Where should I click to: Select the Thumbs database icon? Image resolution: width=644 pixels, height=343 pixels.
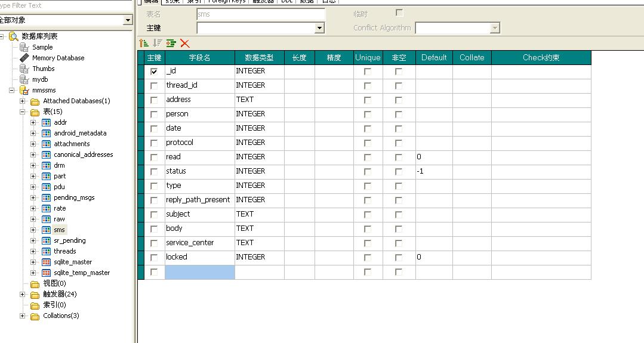[x=24, y=69]
